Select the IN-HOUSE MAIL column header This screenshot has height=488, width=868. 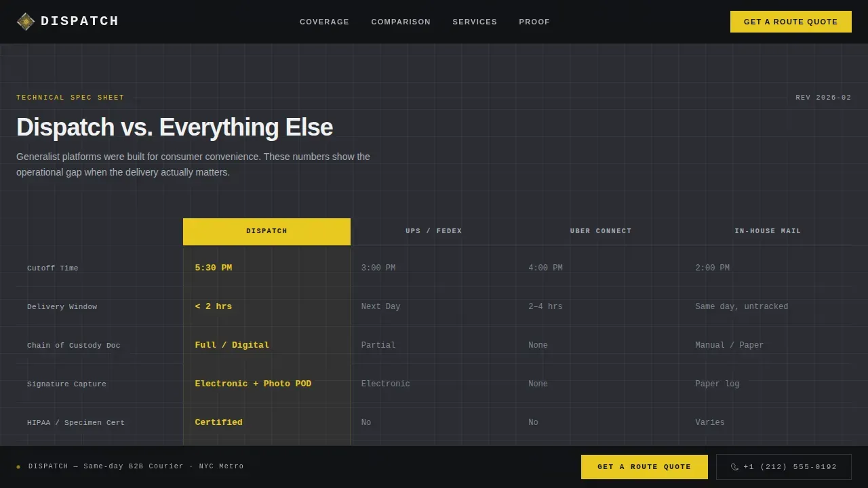coord(768,231)
